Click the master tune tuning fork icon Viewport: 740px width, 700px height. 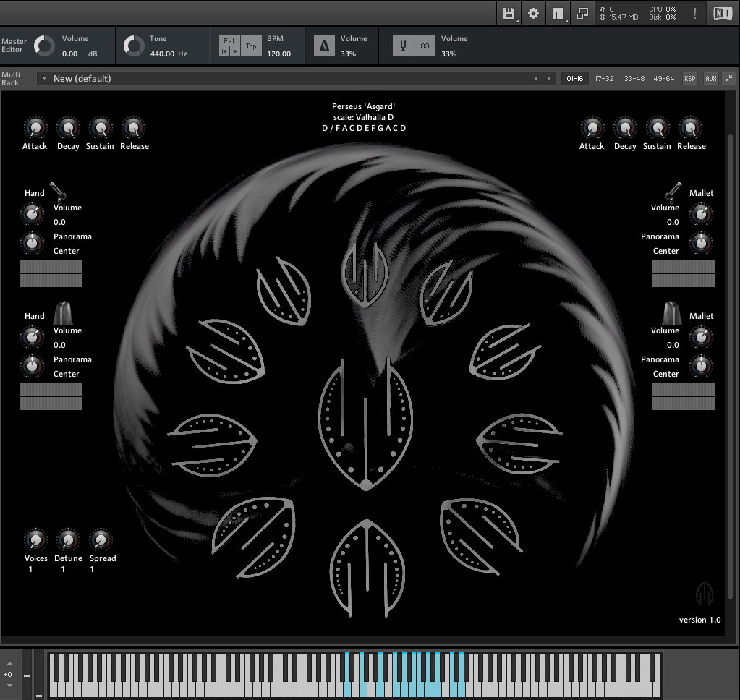click(403, 45)
